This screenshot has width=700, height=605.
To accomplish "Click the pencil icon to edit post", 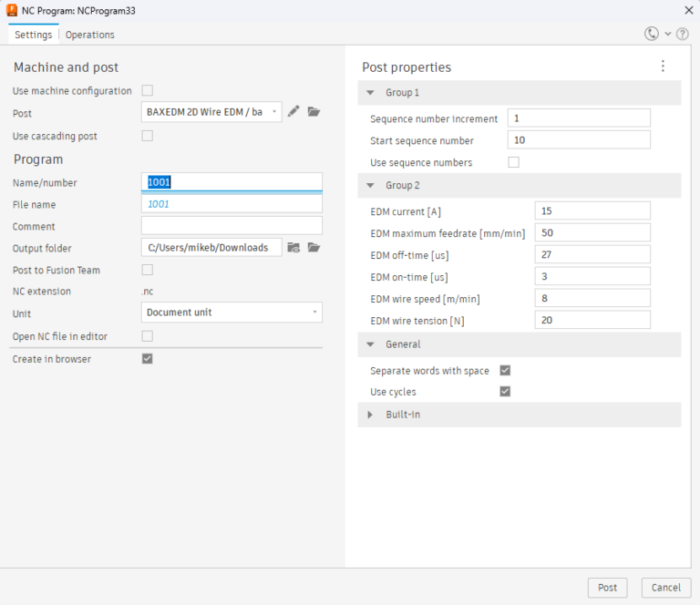I will tap(293, 112).
